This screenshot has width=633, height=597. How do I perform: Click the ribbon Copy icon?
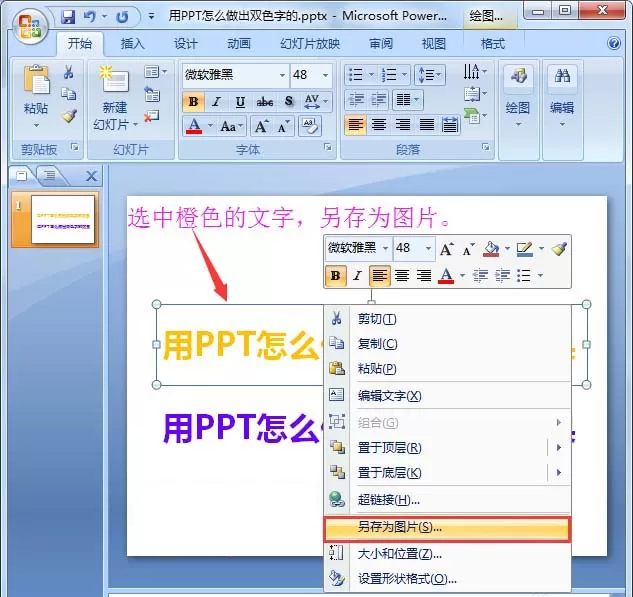(x=69, y=94)
